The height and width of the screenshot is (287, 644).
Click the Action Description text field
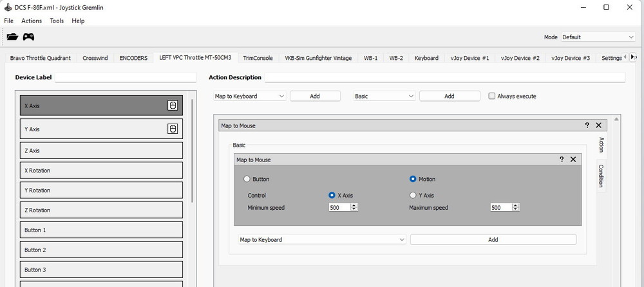point(444,77)
